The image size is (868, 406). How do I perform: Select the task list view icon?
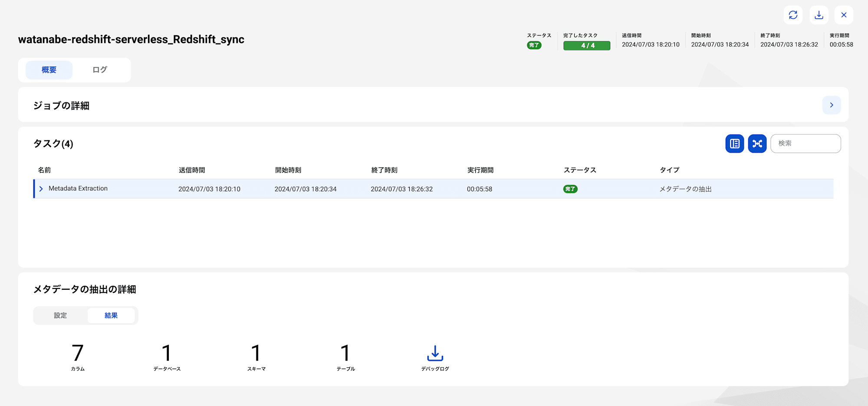735,144
